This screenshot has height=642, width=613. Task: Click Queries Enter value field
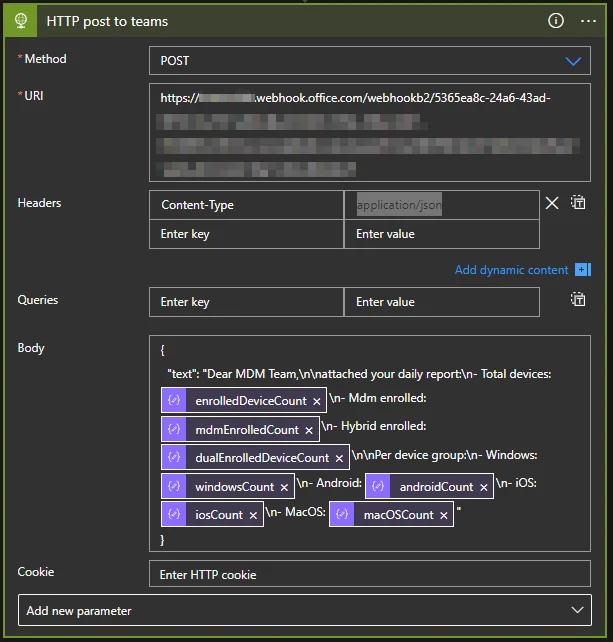pyautogui.click(x=442, y=302)
